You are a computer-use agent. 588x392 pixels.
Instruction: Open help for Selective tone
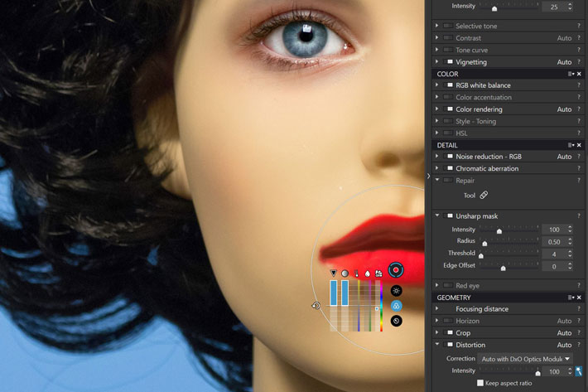click(579, 26)
